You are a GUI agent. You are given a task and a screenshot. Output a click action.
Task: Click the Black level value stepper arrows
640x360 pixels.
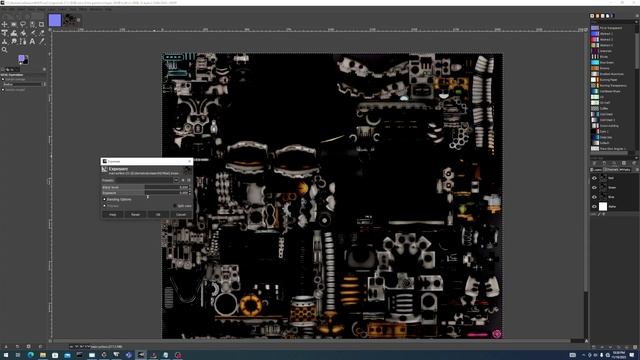(189, 187)
